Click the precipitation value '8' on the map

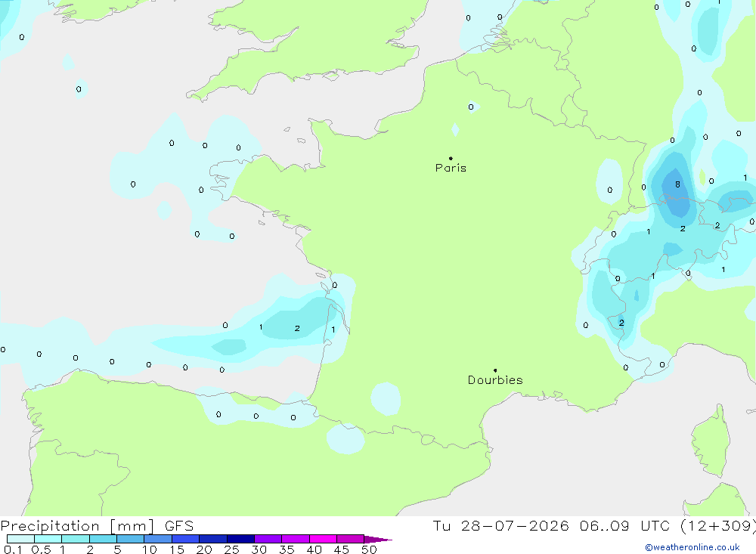(677, 184)
